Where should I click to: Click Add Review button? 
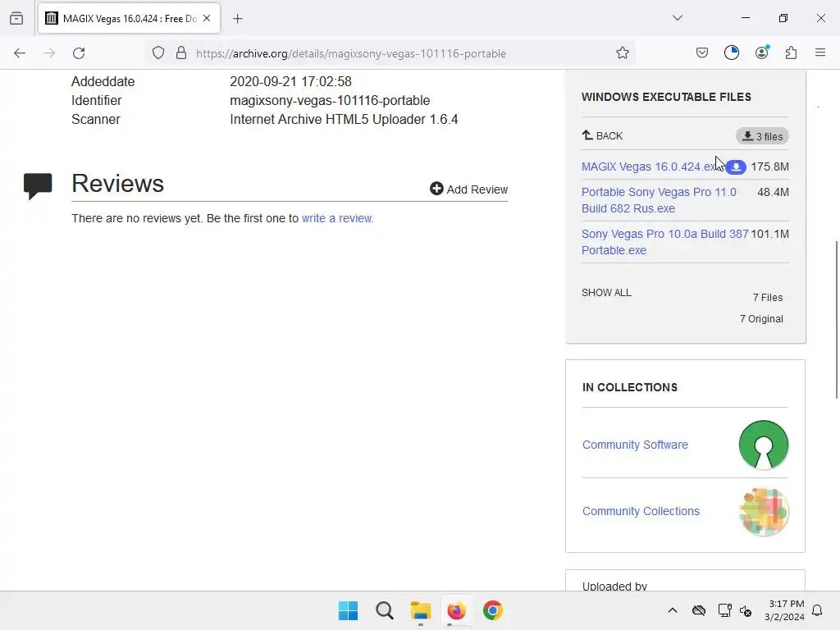tap(468, 189)
